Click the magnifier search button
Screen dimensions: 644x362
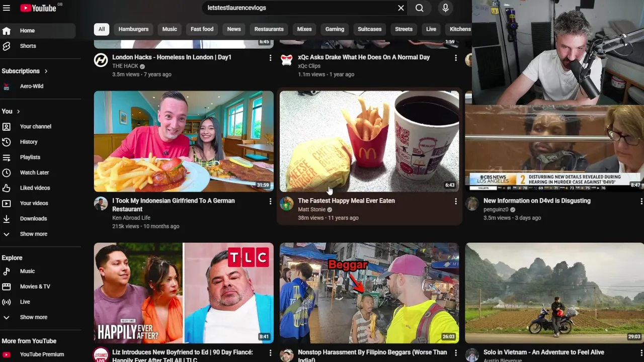click(x=420, y=8)
